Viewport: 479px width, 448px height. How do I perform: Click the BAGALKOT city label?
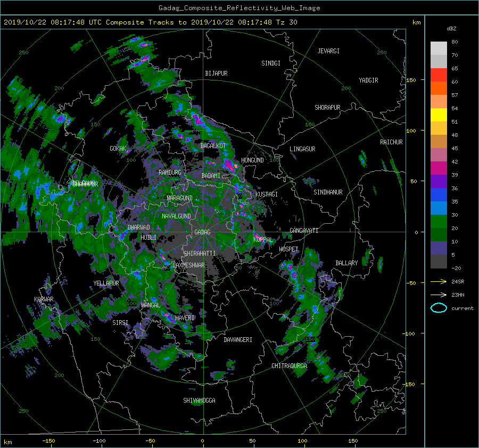(x=213, y=146)
